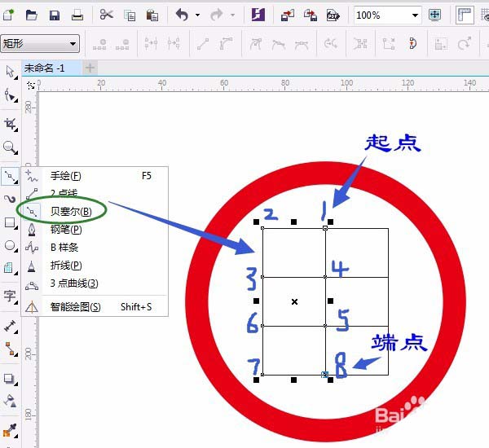This screenshot has width=489, height=448.
Task: Click the delete nodes button
Action: pos(122,44)
